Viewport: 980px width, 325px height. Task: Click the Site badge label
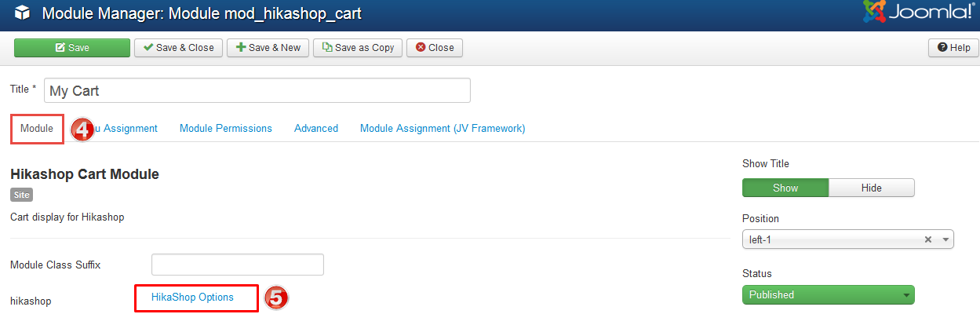pyautogui.click(x=22, y=195)
